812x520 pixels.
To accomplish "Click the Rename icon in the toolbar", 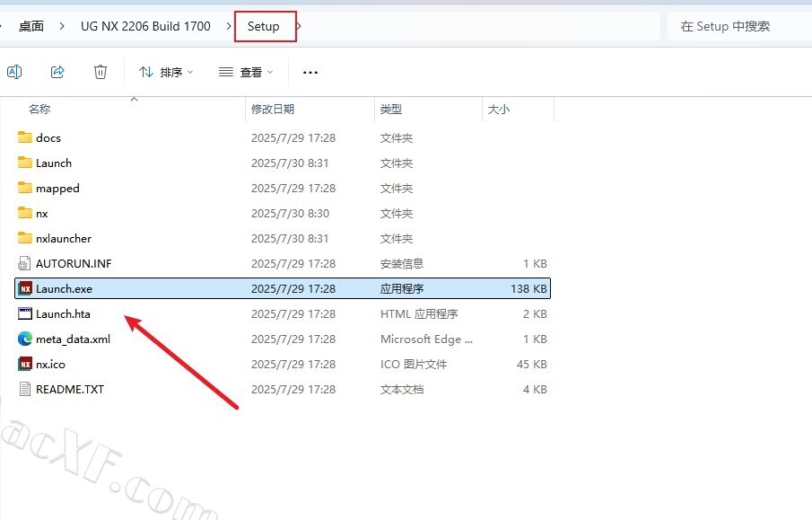I will pos(14,72).
